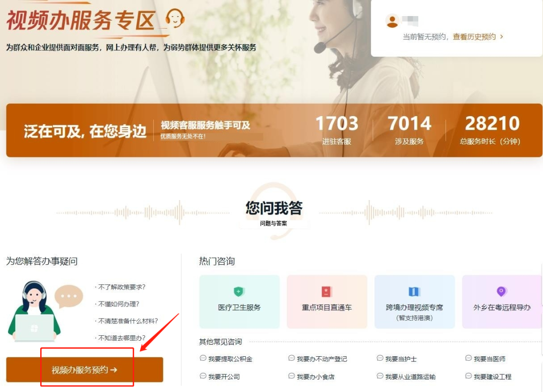543x392 pixels.
Task: Select the 重点项目直通车 service card
Action: pyautogui.click(x=327, y=302)
